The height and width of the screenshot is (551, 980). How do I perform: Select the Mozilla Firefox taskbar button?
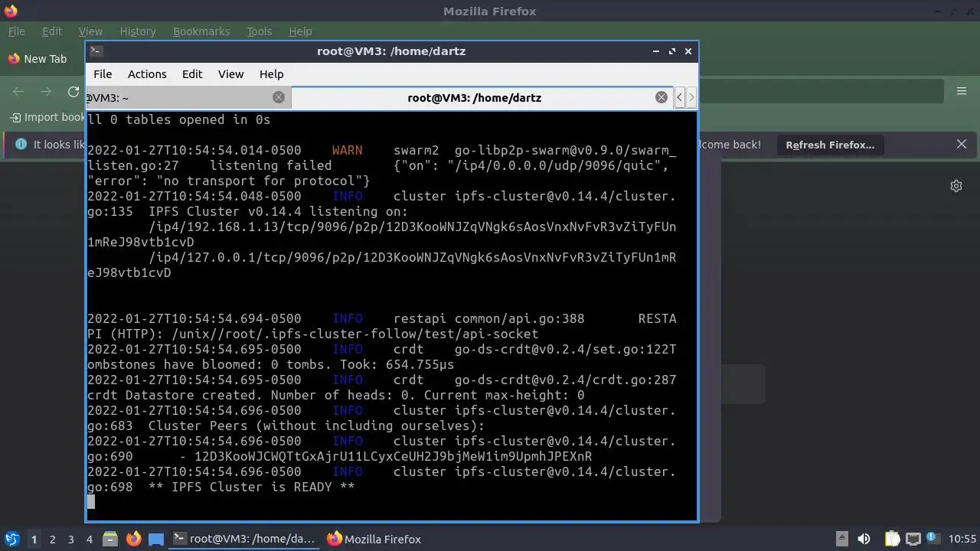(374, 539)
